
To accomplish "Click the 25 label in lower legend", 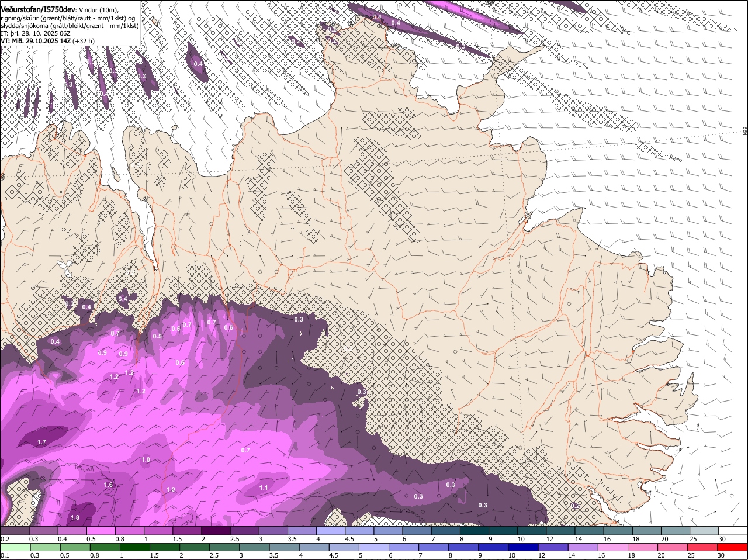I will pos(691,555).
